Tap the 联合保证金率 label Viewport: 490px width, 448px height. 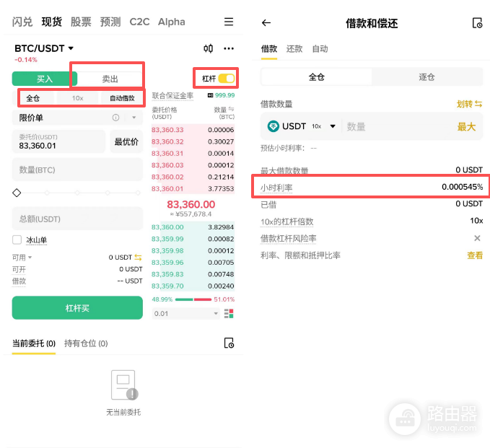click(172, 96)
